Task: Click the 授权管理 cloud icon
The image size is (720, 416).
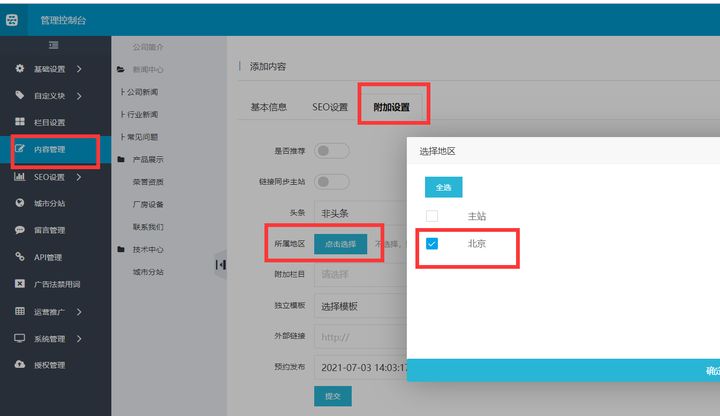Action: [19, 365]
